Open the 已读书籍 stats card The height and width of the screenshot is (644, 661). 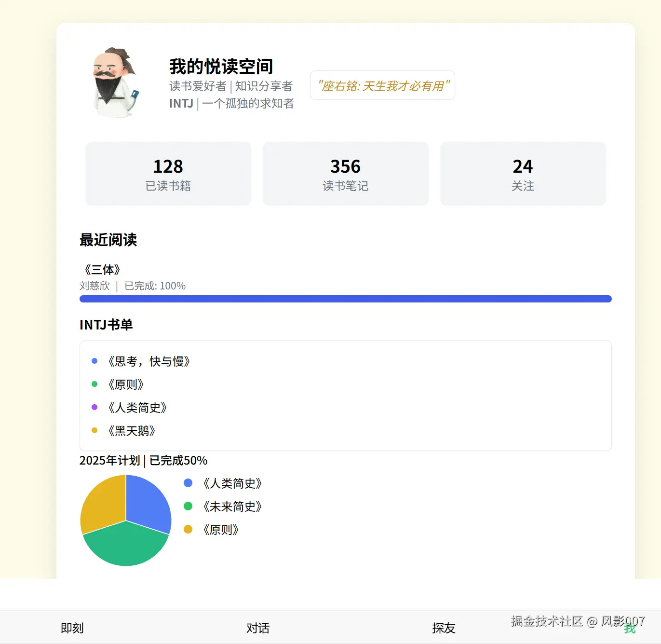(x=168, y=174)
